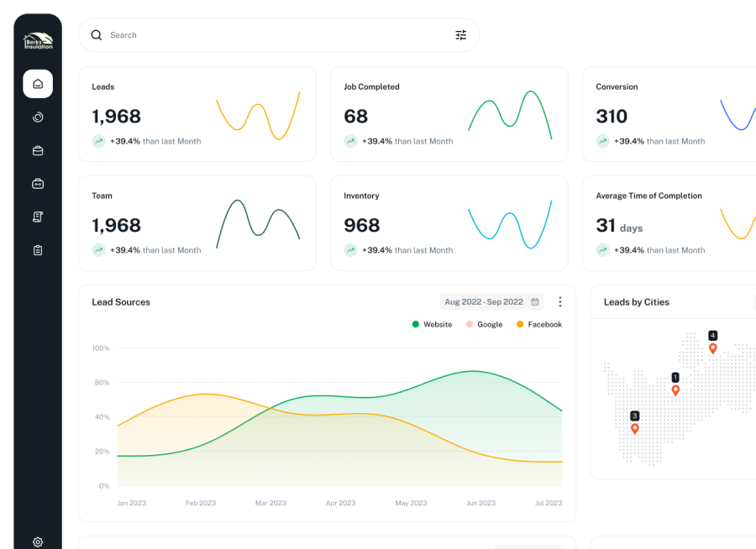756x549 pixels.
Task: Click the "Website" legend label
Action: 438,324
